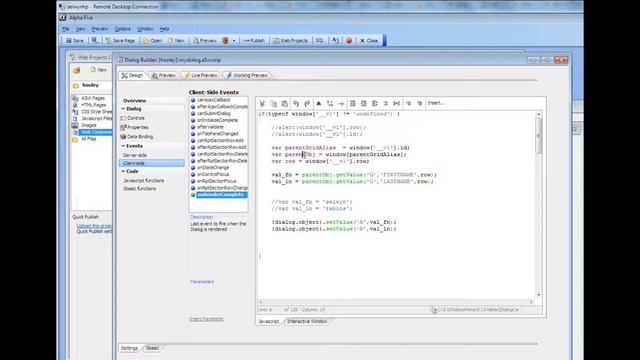Select the onTabPaneChanged event

218,134
